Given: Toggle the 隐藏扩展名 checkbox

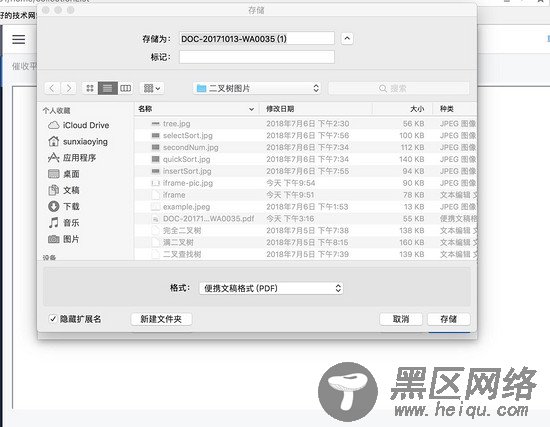Looking at the screenshot, I should pyautogui.click(x=53, y=319).
